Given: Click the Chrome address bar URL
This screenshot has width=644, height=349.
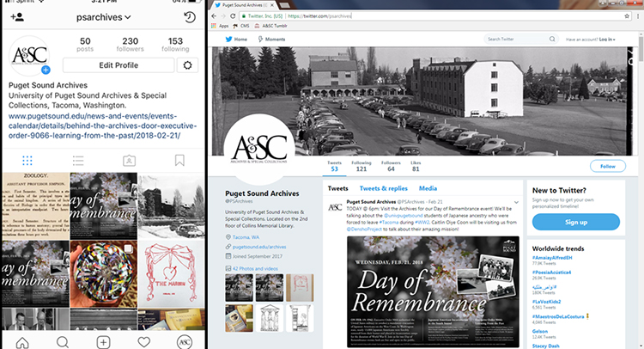Looking at the screenshot, I should 319,16.
